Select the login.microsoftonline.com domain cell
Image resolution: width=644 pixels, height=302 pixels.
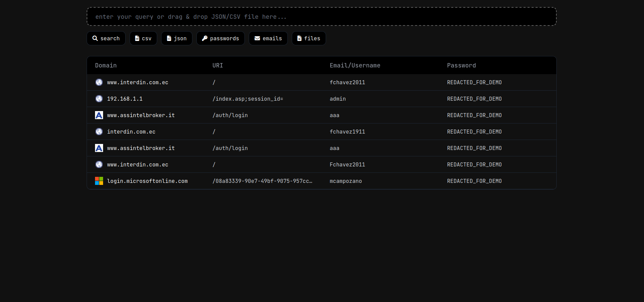tap(147, 181)
